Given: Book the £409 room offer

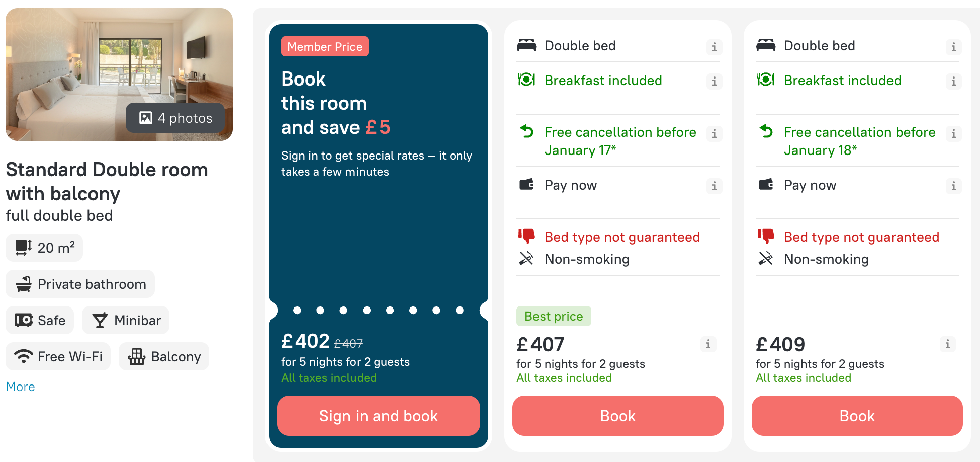Looking at the screenshot, I should click(x=857, y=416).
